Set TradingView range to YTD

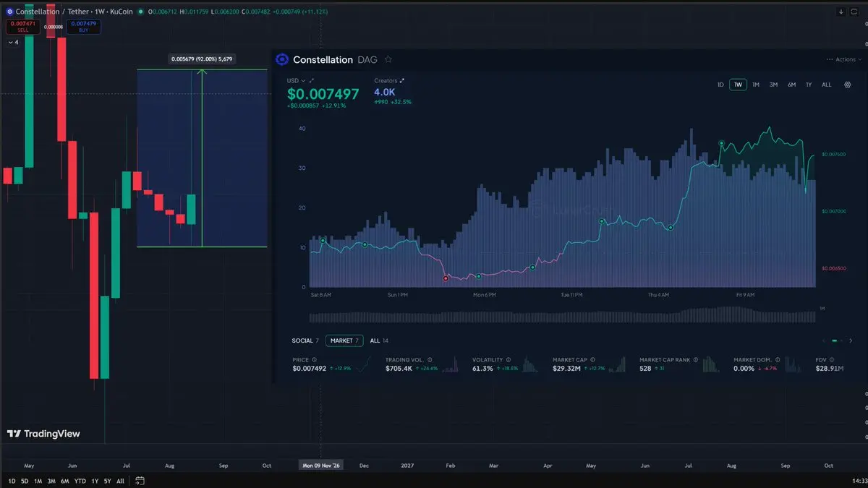(80, 481)
